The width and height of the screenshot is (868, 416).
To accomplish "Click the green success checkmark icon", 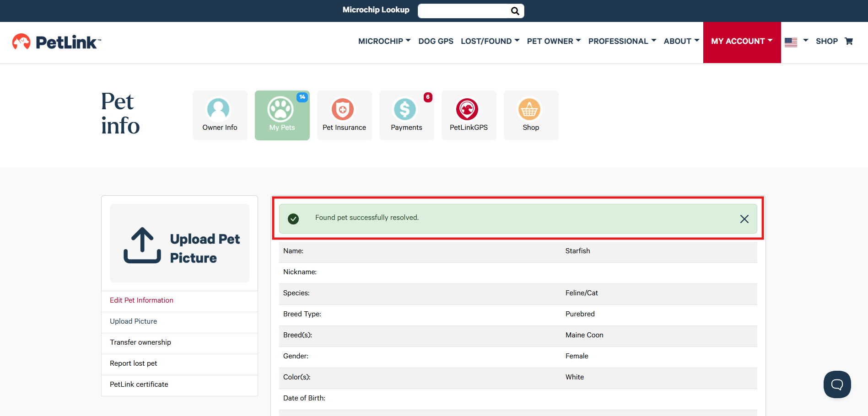I will click(293, 219).
